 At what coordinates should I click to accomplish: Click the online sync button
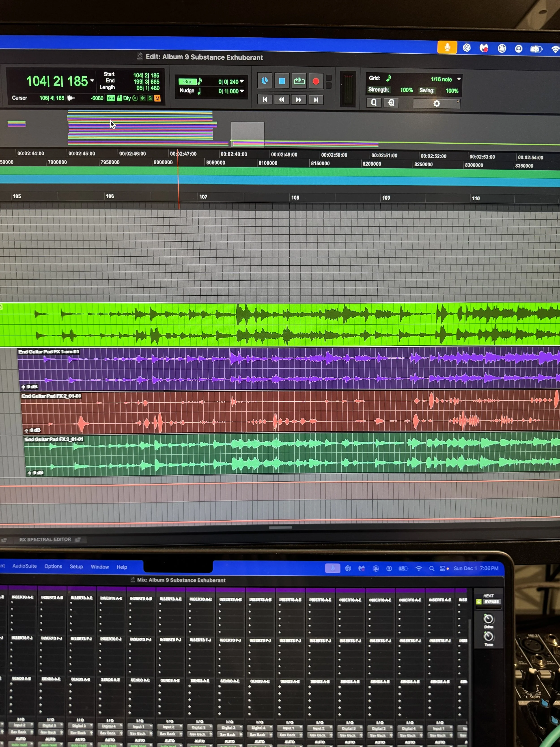pos(265,81)
